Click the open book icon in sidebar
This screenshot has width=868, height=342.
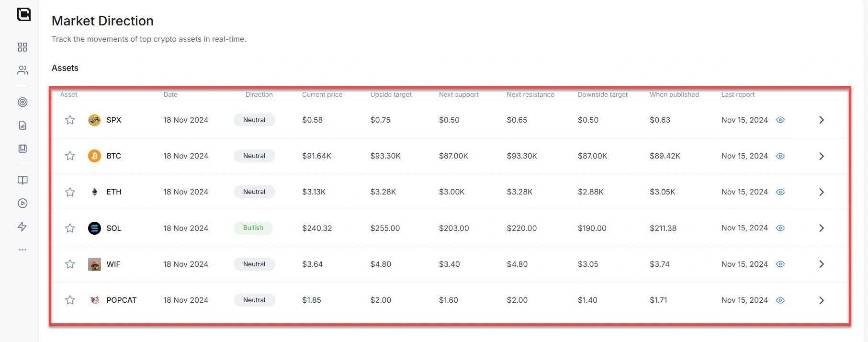(23, 180)
